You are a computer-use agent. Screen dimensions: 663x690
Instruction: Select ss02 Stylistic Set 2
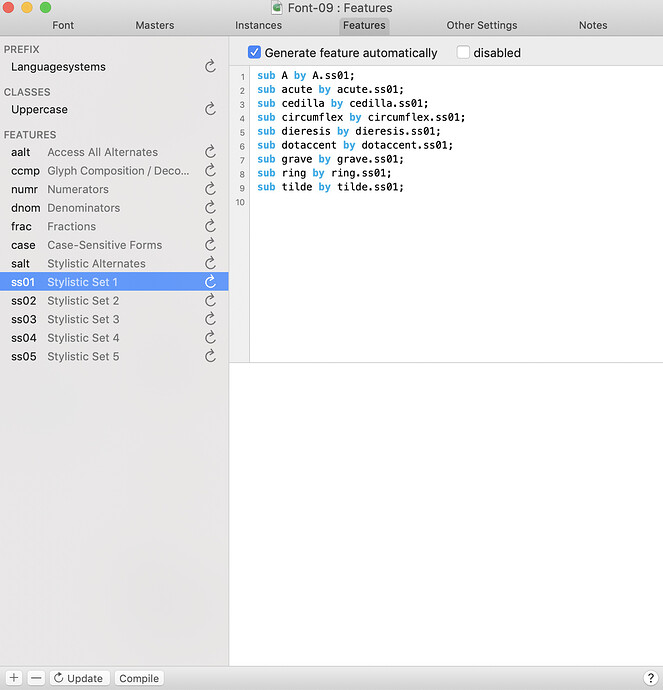114,301
